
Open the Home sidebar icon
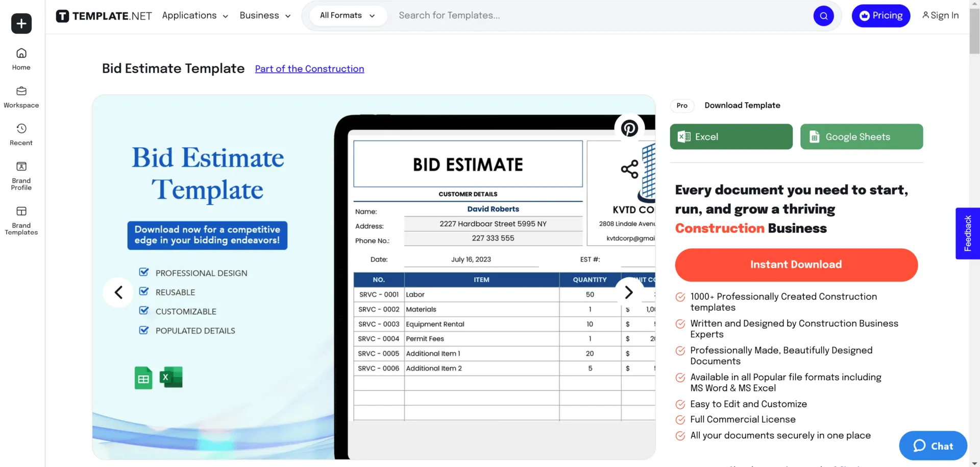(x=21, y=59)
